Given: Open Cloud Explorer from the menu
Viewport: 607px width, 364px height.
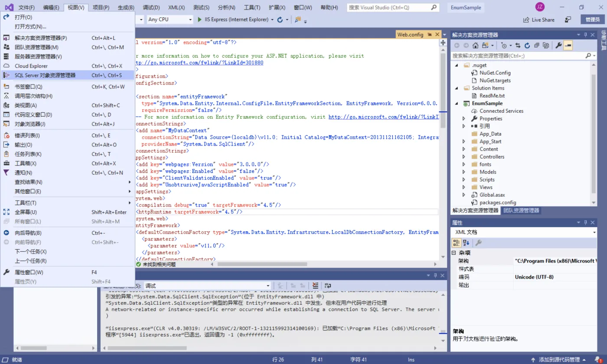Looking at the screenshot, I should click(x=67, y=66).
